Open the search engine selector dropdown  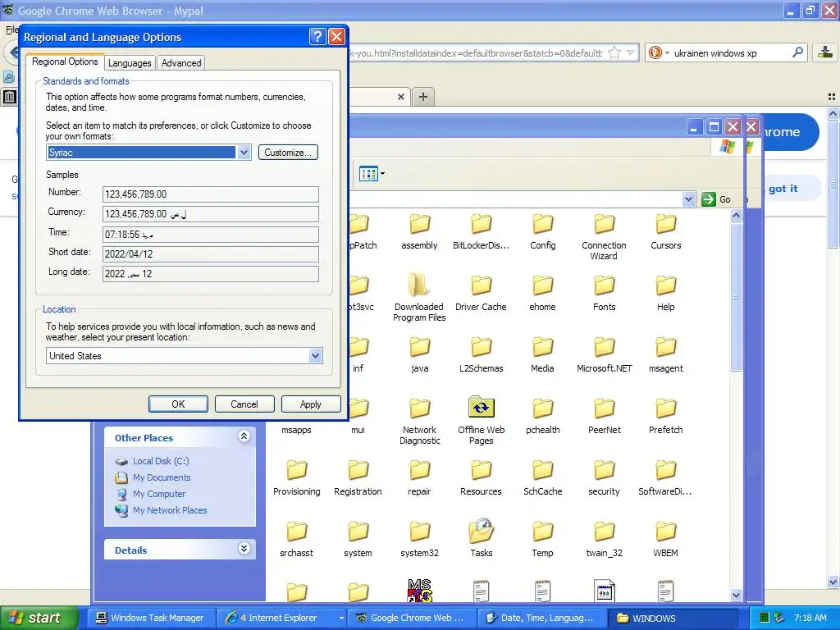pos(659,52)
